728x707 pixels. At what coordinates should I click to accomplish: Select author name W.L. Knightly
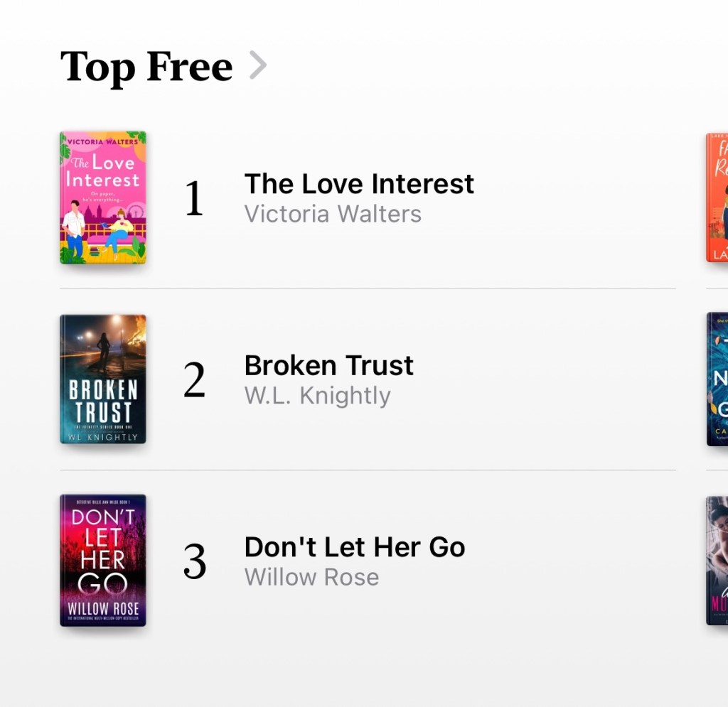coord(317,396)
